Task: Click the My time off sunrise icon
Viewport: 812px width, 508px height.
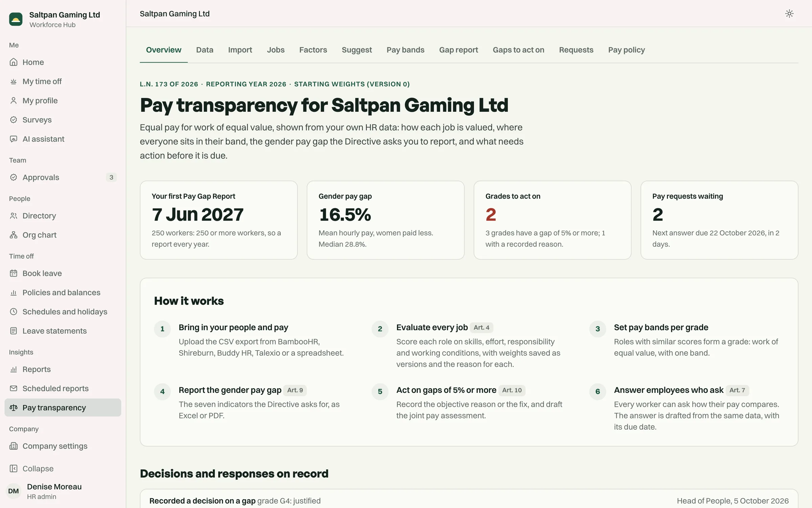Action: (x=14, y=82)
